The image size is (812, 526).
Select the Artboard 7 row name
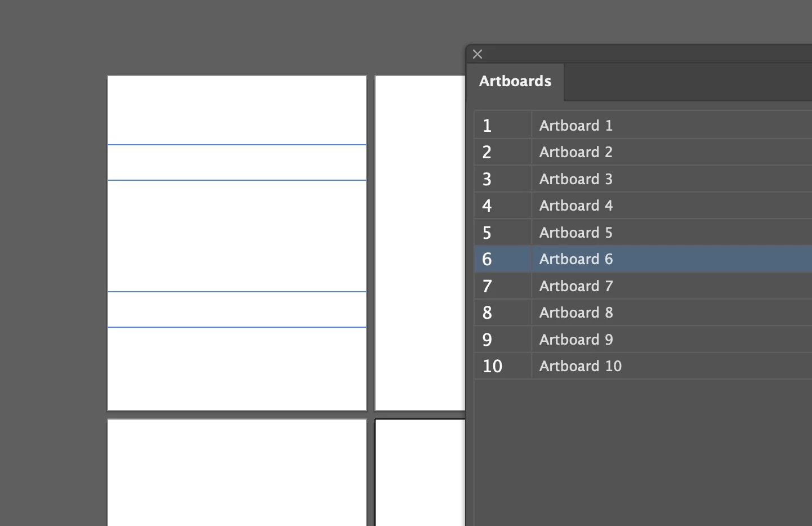[x=575, y=286]
